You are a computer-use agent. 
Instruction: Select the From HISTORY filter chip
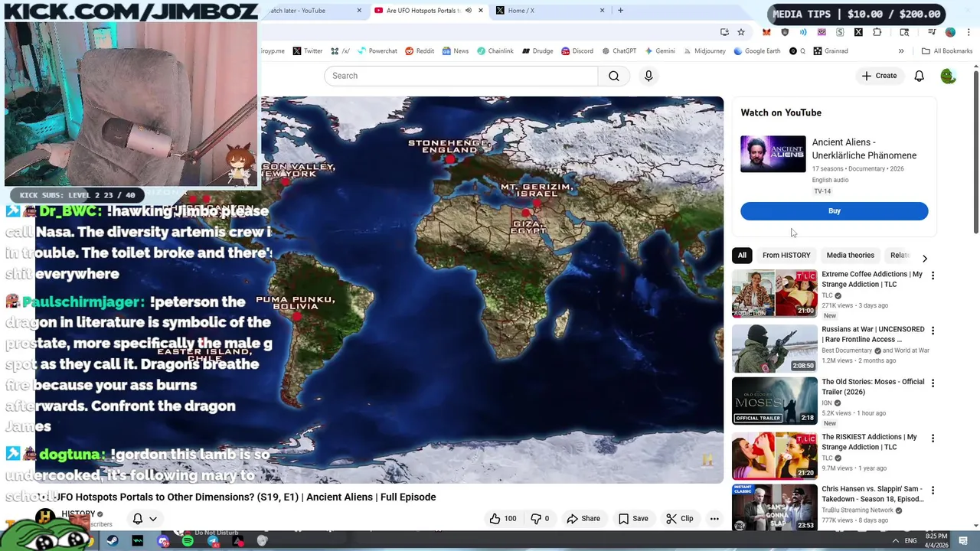tap(786, 255)
